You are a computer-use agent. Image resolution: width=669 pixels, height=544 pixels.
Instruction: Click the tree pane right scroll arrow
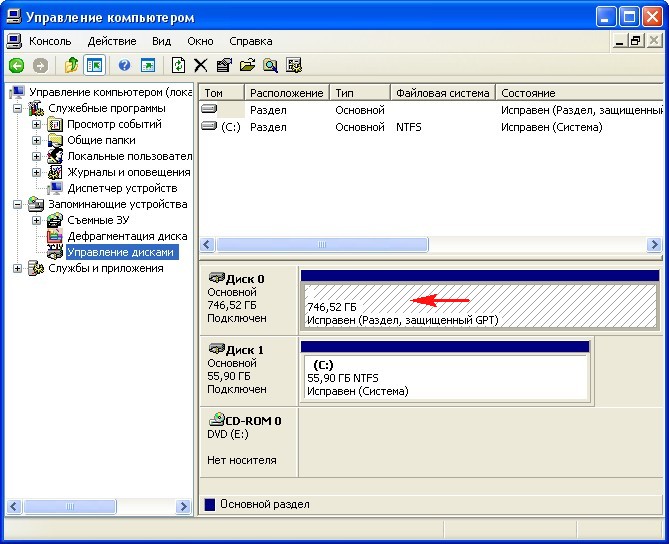click(x=183, y=506)
